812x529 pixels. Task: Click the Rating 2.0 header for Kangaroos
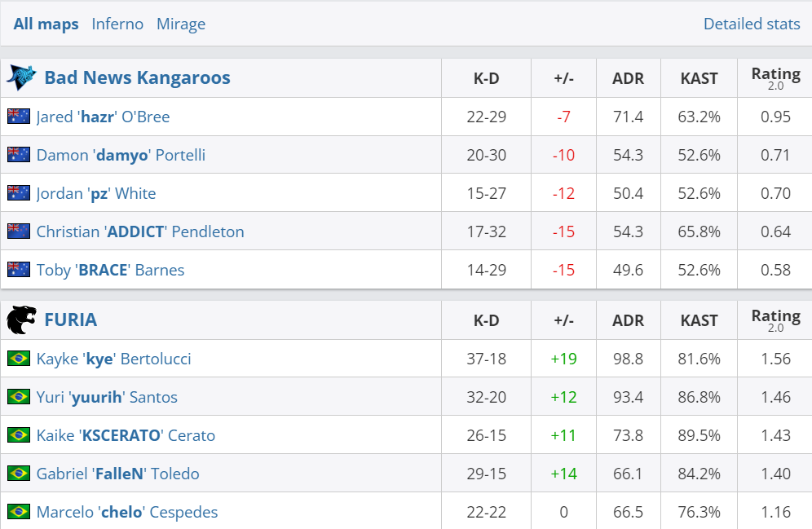point(775,77)
